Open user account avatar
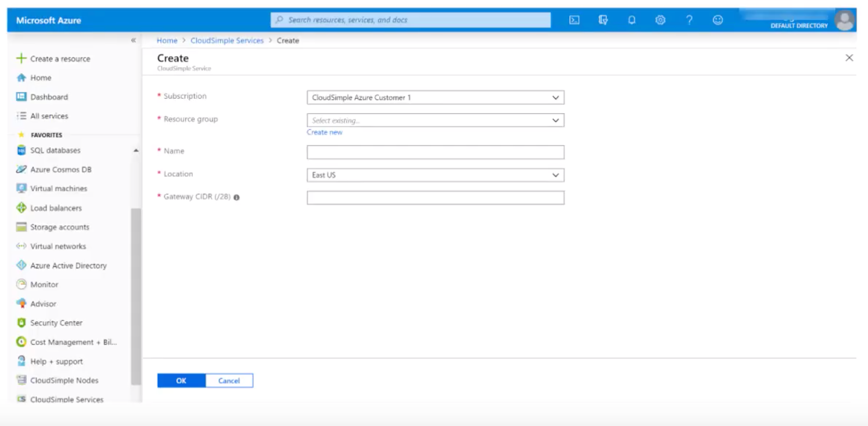The image size is (868, 426). (845, 20)
